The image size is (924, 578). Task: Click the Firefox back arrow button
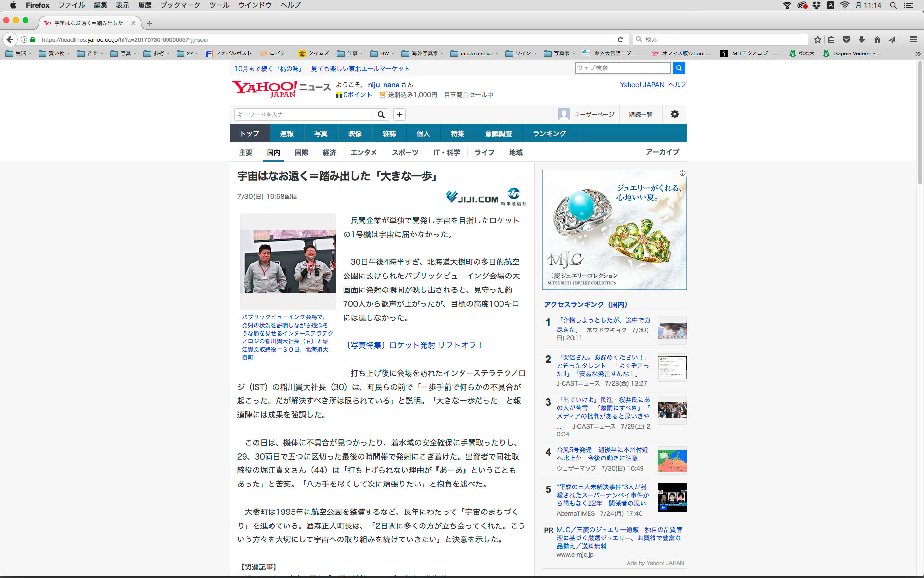pos(10,39)
